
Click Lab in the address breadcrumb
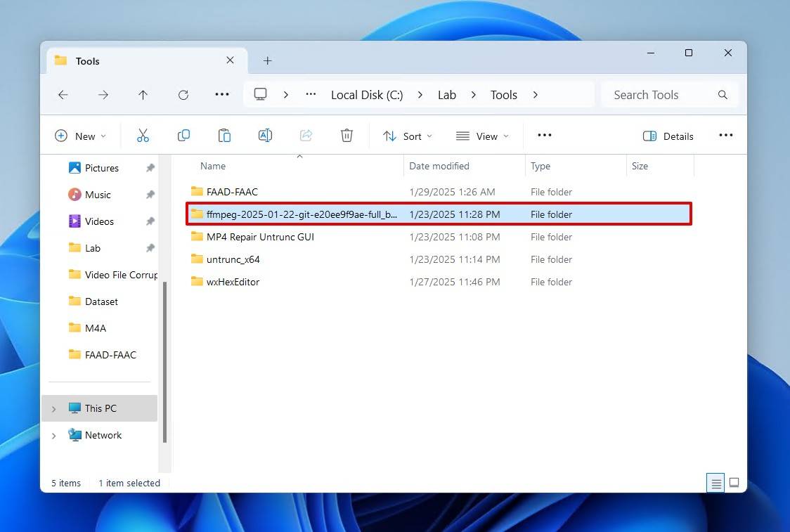[x=447, y=95]
